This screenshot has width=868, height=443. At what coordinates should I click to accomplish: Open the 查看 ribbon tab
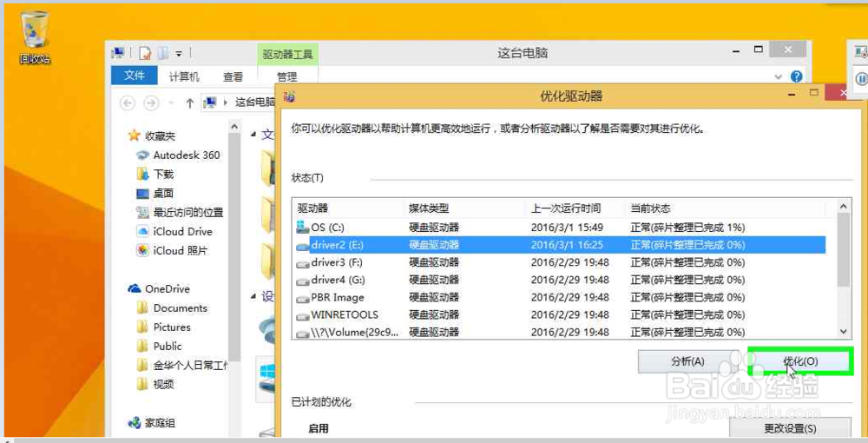(233, 77)
